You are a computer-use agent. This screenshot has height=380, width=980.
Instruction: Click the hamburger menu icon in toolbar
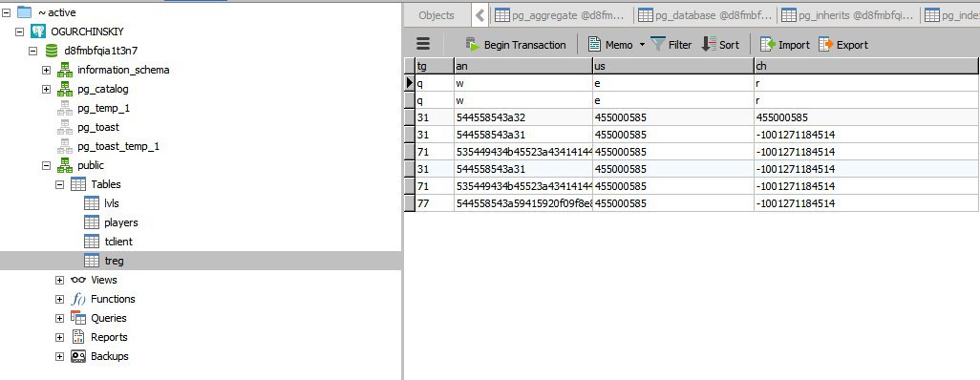423,44
